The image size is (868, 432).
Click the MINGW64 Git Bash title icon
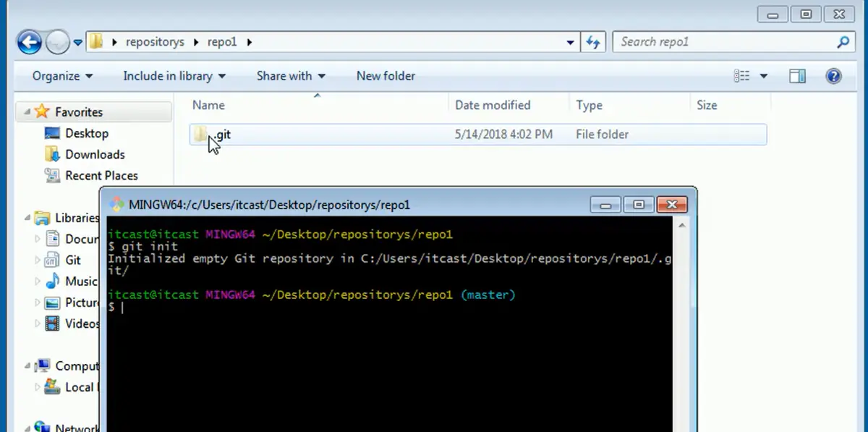[x=117, y=205]
